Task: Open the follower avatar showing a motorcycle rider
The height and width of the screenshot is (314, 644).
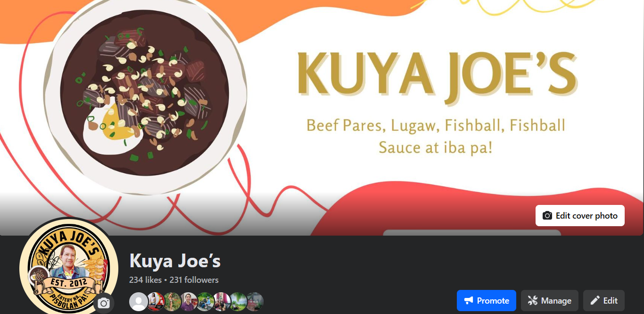Action: [x=205, y=301]
